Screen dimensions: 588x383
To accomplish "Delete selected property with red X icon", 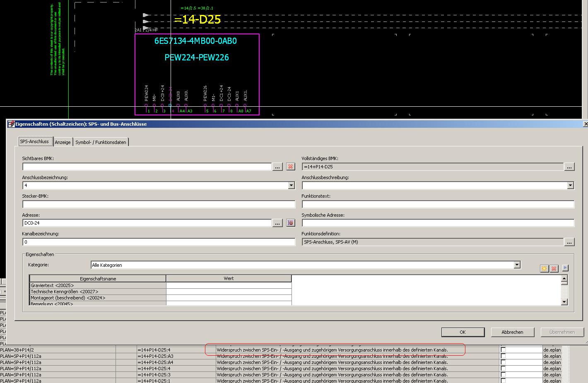I will click(x=554, y=268).
